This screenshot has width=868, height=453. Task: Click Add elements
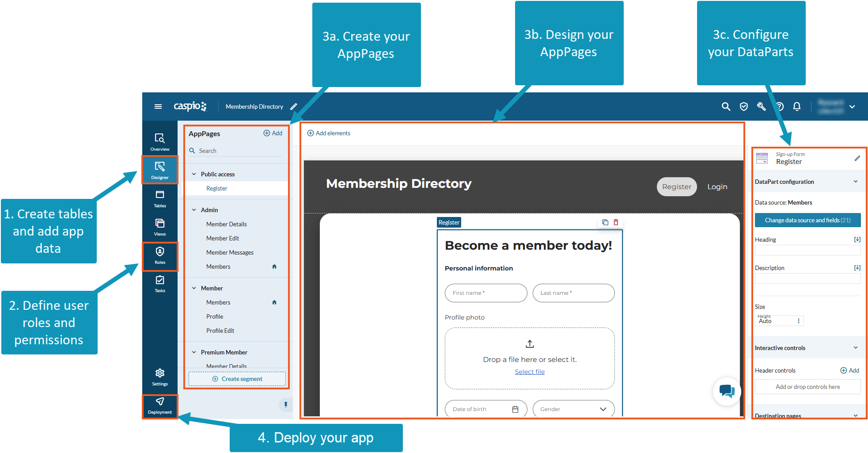[x=329, y=133]
